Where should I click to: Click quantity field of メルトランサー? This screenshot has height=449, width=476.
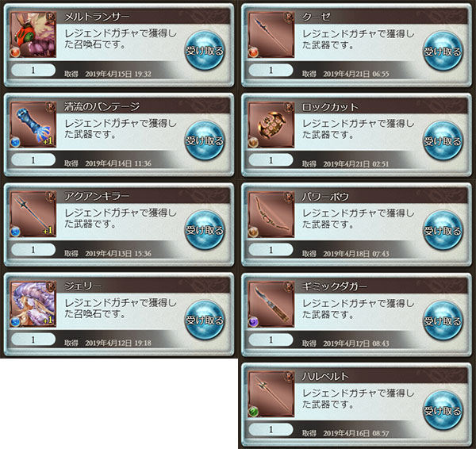click(x=33, y=70)
